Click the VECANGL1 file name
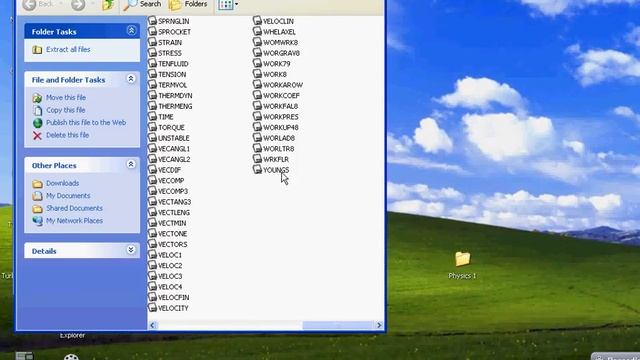Viewport: 640px width, 360px height. tap(174, 149)
